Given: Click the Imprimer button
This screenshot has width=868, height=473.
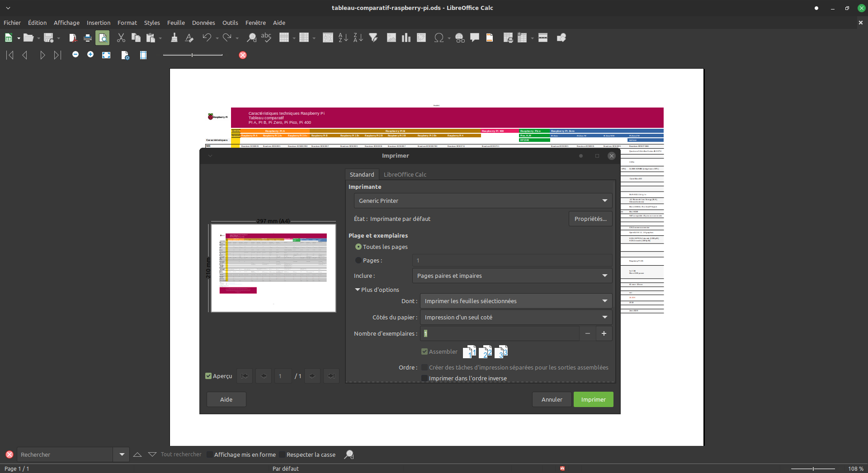Looking at the screenshot, I should click(x=593, y=399).
